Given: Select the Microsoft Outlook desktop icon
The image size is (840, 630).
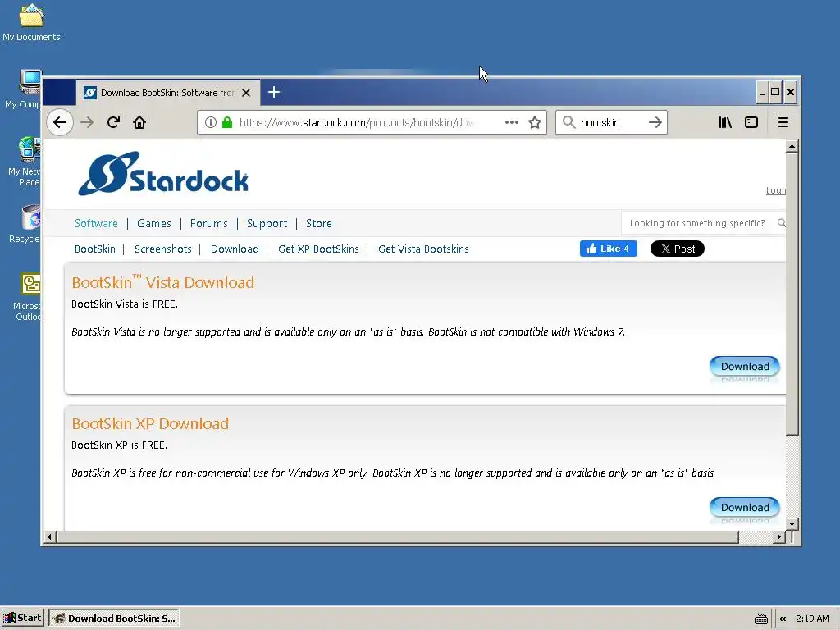Looking at the screenshot, I should [27, 297].
